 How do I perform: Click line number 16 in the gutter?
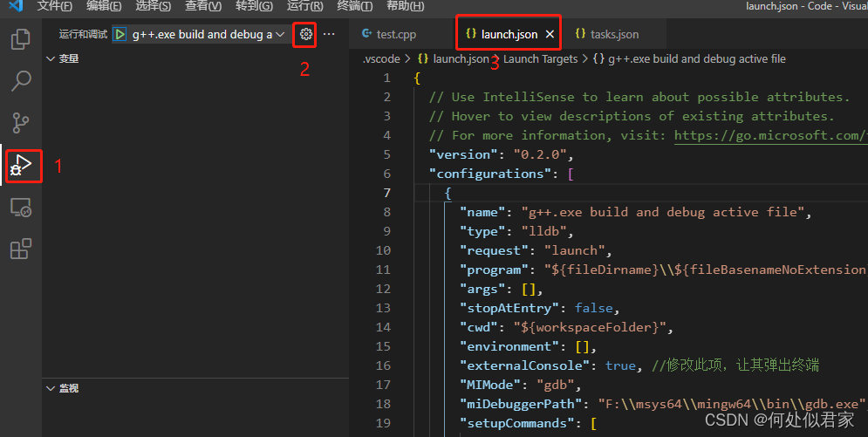coord(383,365)
